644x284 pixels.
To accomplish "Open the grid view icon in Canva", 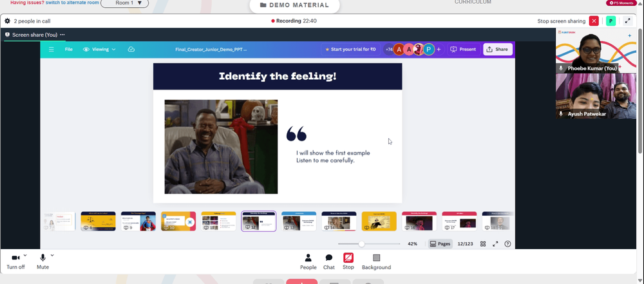I will (x=483, y=243).
